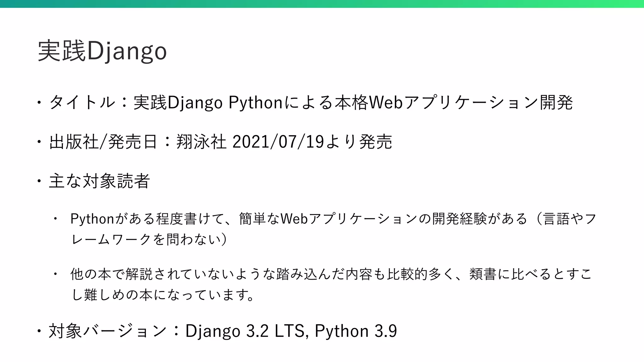This screenshot has height=362, width=644.
Task: Click bullet dot before 対象バージョン line
Action: point(39,331)
